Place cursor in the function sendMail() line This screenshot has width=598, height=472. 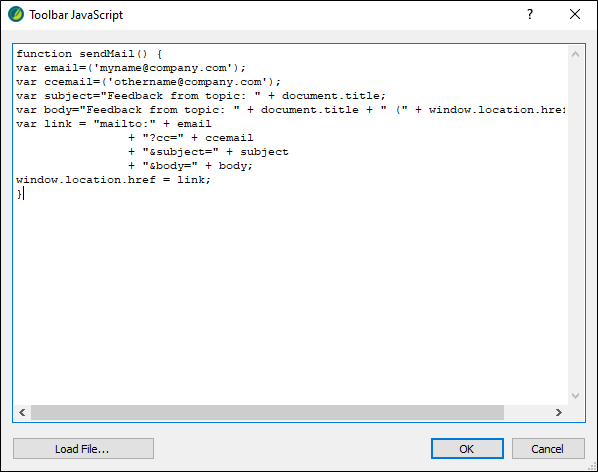click(89, 54)
